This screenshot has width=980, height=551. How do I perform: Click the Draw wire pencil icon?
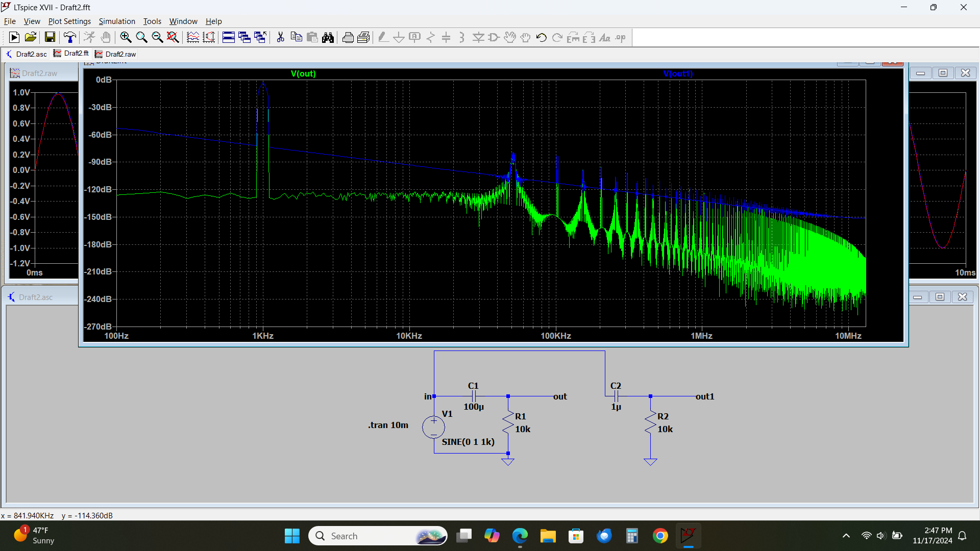coord(383,37)
